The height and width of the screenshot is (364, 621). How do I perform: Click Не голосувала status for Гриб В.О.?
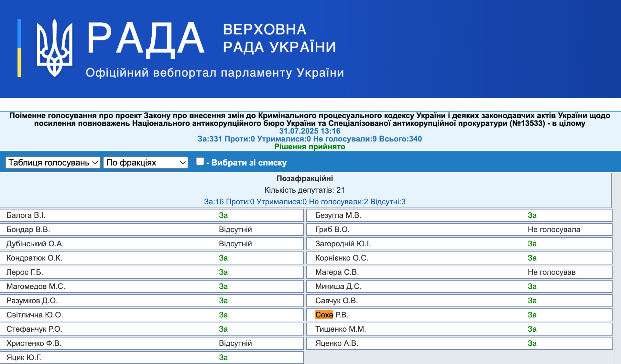pos(554,230)
